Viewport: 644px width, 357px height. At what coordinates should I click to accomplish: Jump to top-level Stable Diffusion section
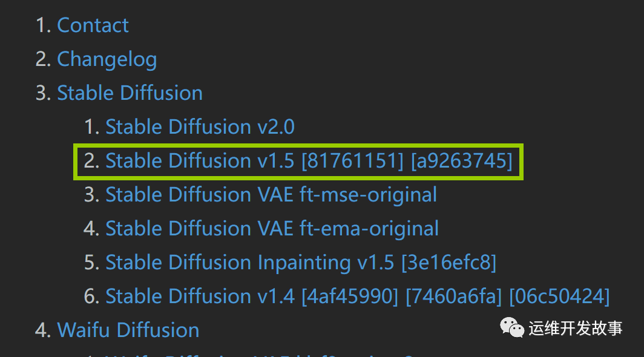click(130, 93)
